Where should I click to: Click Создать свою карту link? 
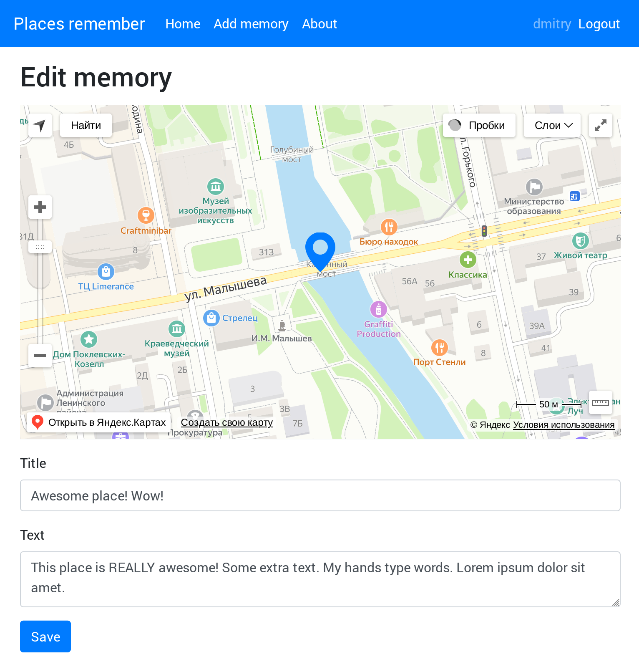tap(227, 422)
